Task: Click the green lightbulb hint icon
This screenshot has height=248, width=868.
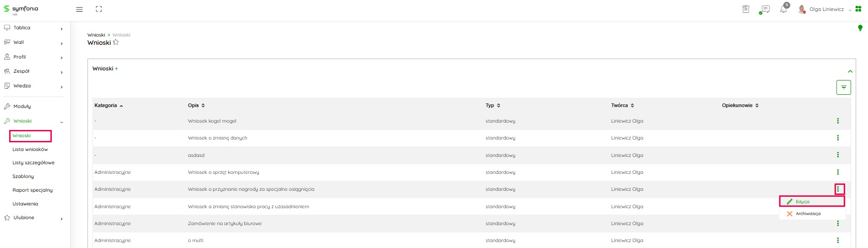Action: coord(860,28)
